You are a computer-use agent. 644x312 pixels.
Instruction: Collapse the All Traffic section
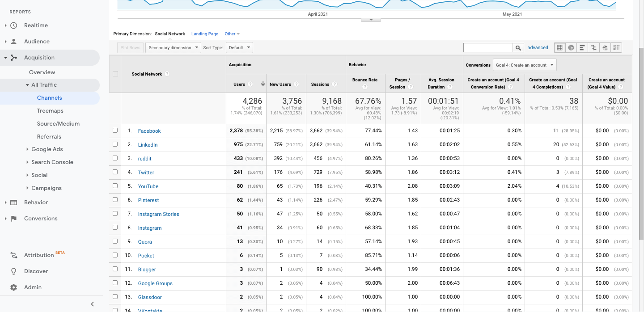tap(27, 85)
